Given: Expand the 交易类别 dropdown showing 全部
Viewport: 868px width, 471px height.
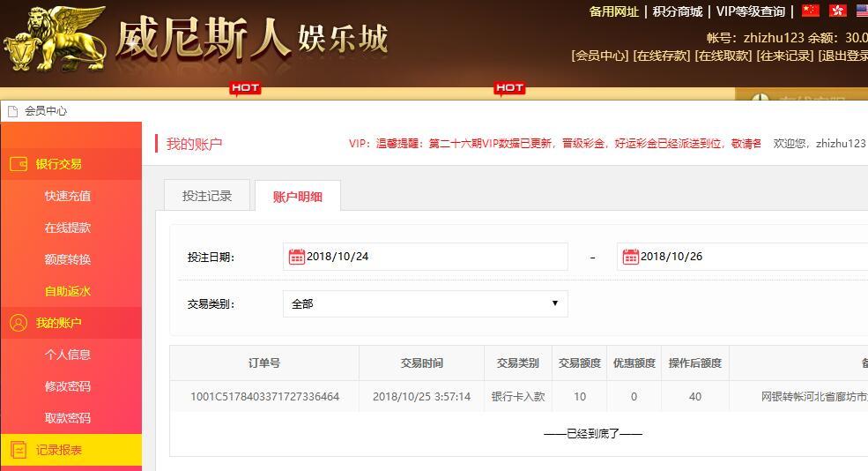Looking at the screenshot, I should click(425, 303).
